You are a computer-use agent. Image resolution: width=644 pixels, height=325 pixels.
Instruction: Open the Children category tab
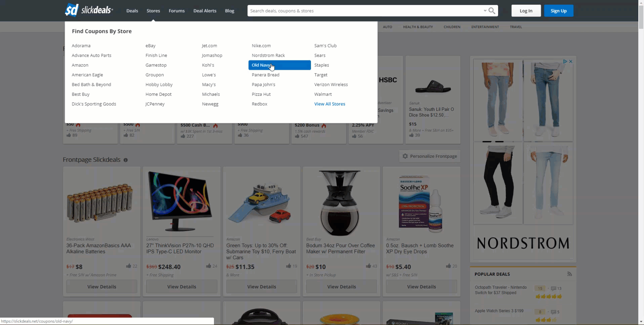pos(452,27)
